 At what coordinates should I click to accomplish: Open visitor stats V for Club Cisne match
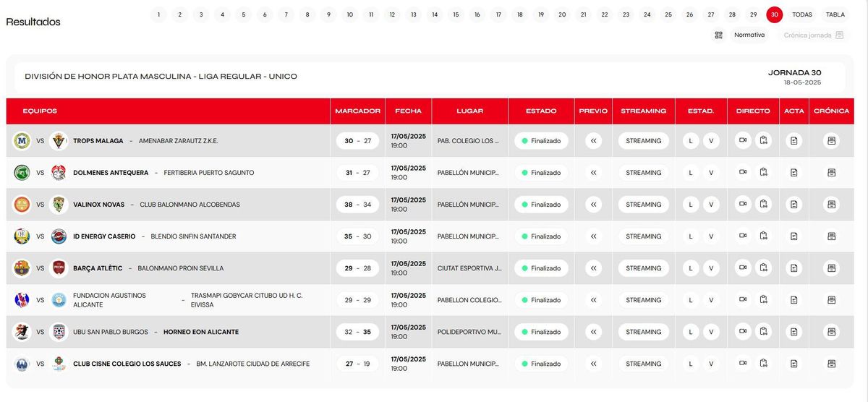tap(711, 364)
